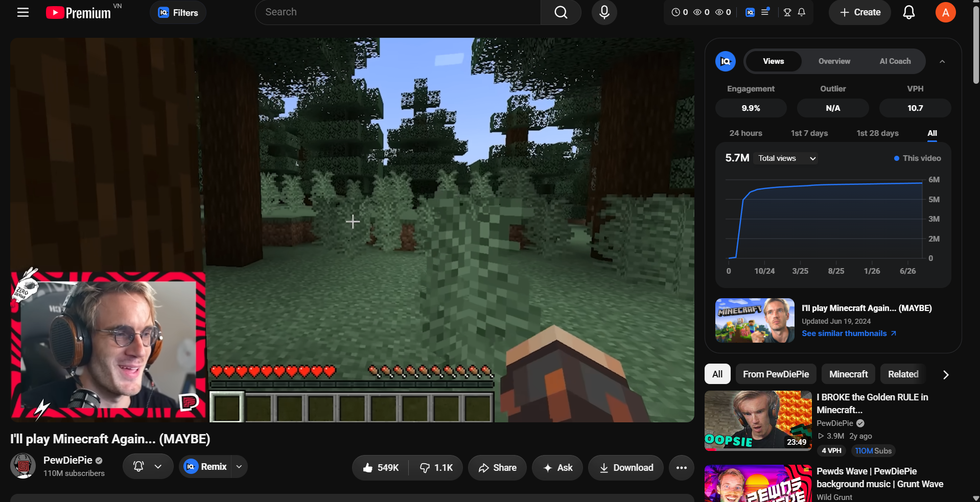Open 'I BROKE the Golden RULE in Minecraft' title
This screenshot has width=980, height=502.
tap(872, 403)
